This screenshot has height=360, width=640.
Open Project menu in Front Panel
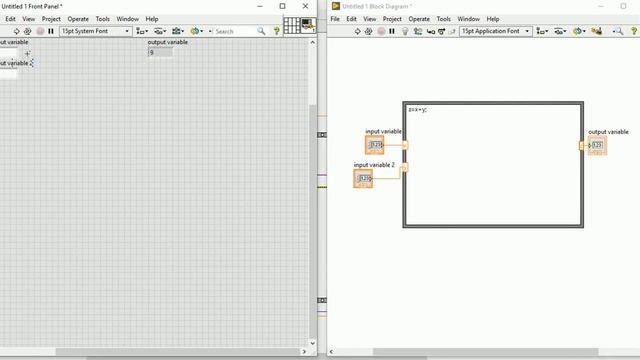click(51, 19)
